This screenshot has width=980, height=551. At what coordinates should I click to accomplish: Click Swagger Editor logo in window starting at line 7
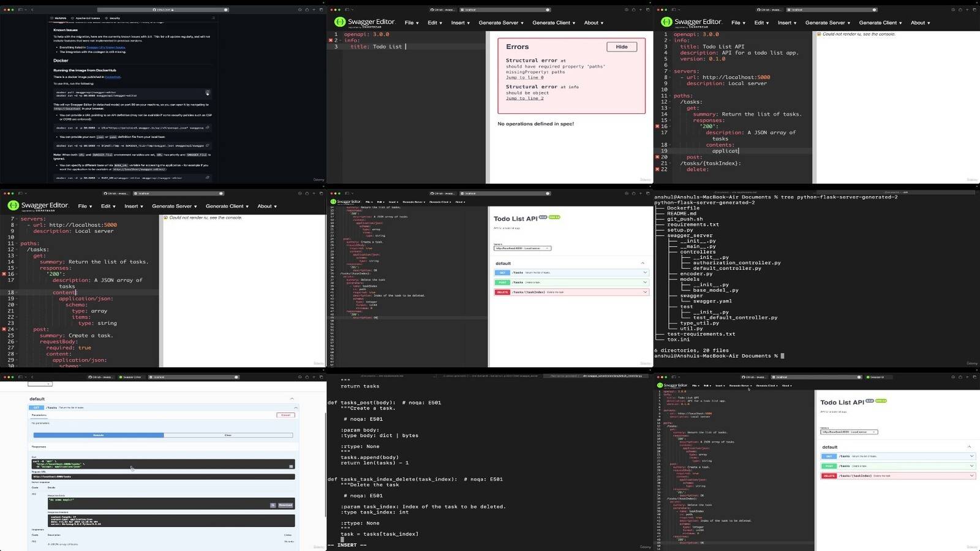[38, 206]
